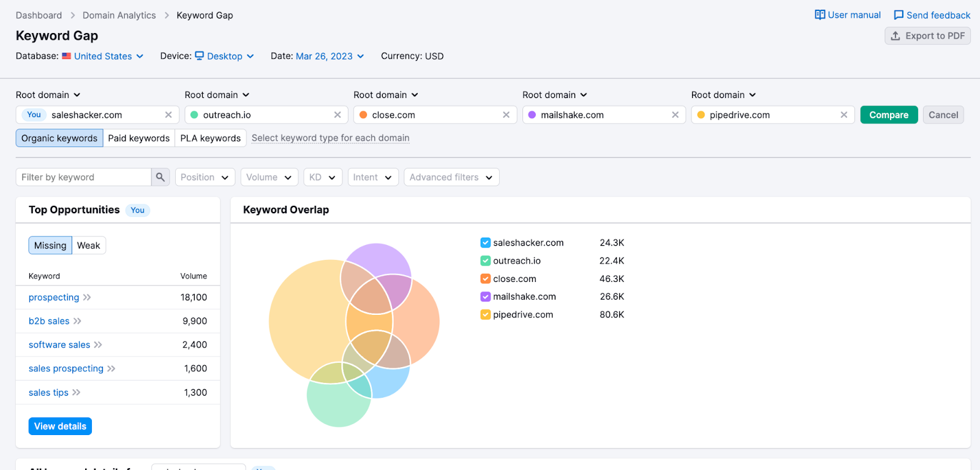
Task: Remove close.com domain with X
Action: (x=507, y=115)
